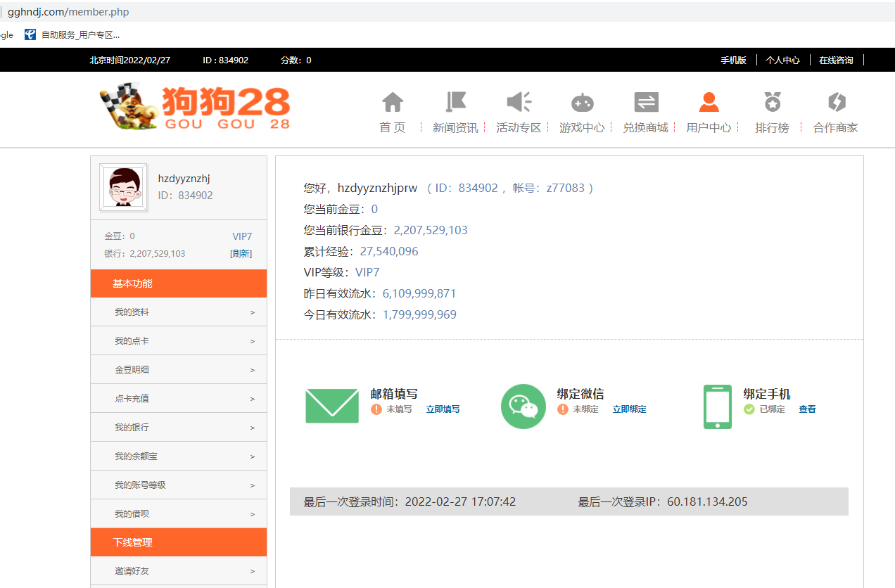Click the 合作商家 partner icon
895x588 pixels.
coord(836,103)
